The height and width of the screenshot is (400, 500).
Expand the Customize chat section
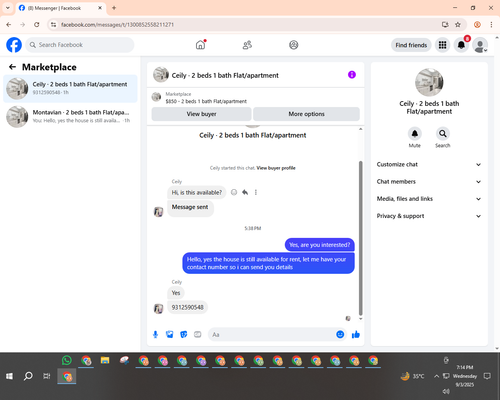429,164
